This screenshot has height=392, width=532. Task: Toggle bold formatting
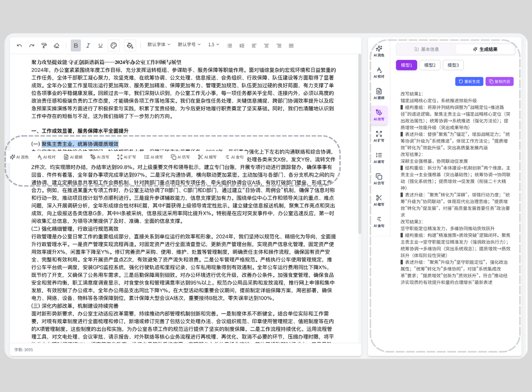click(76, 46)
